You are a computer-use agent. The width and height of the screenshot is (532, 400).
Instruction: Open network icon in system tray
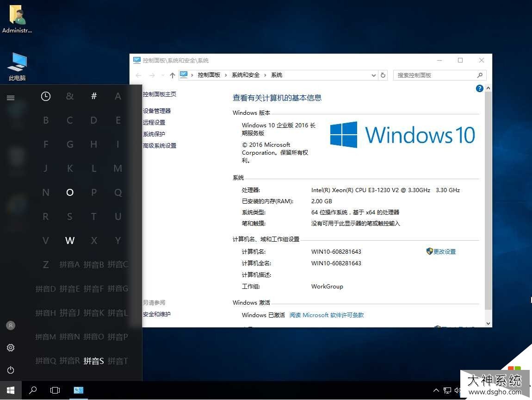click(447, 390)
